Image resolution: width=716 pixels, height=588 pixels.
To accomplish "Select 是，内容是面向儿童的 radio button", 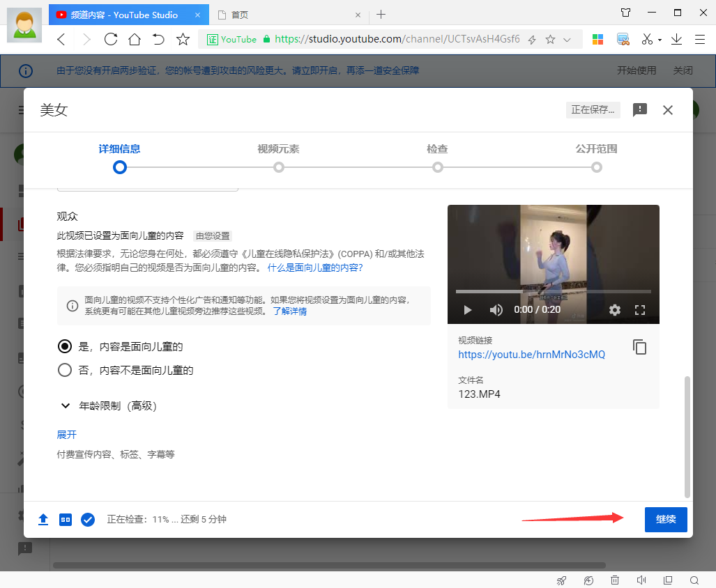I will pyautogui.click(x=65, y=347).
